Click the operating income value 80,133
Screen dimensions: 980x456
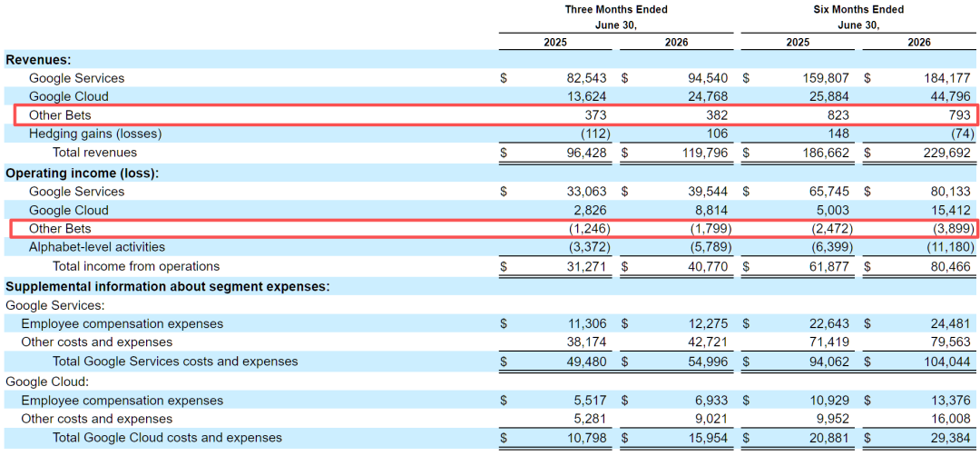[x=950, y=192]
